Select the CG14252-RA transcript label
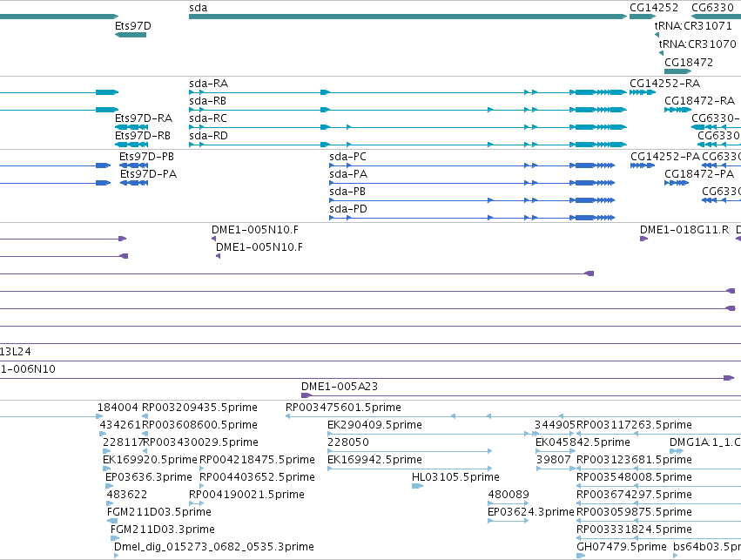This screenshot has height=560, width=741. coord(665,84)
